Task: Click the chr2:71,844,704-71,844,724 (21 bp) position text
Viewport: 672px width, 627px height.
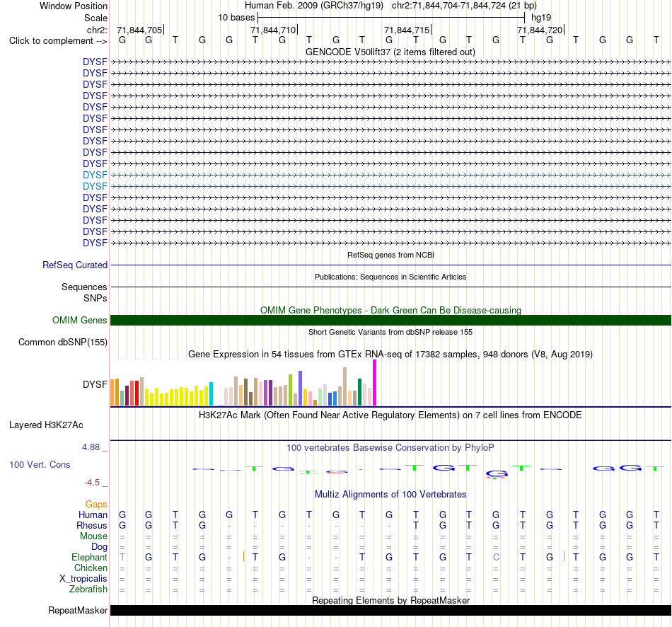Action: (x=464, y=6)
